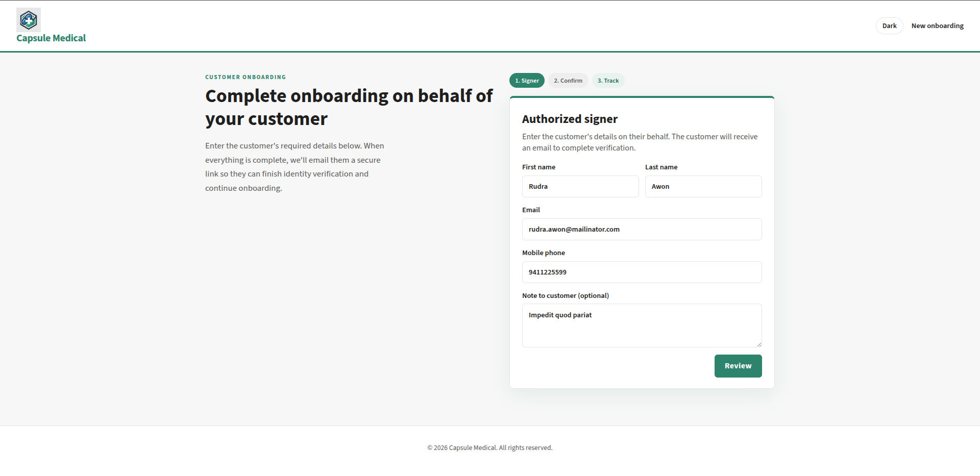980x476 pixels.
Task: Click the paragraph starting 'Enter the customer's required details'
Action: [x=295, y=167]
